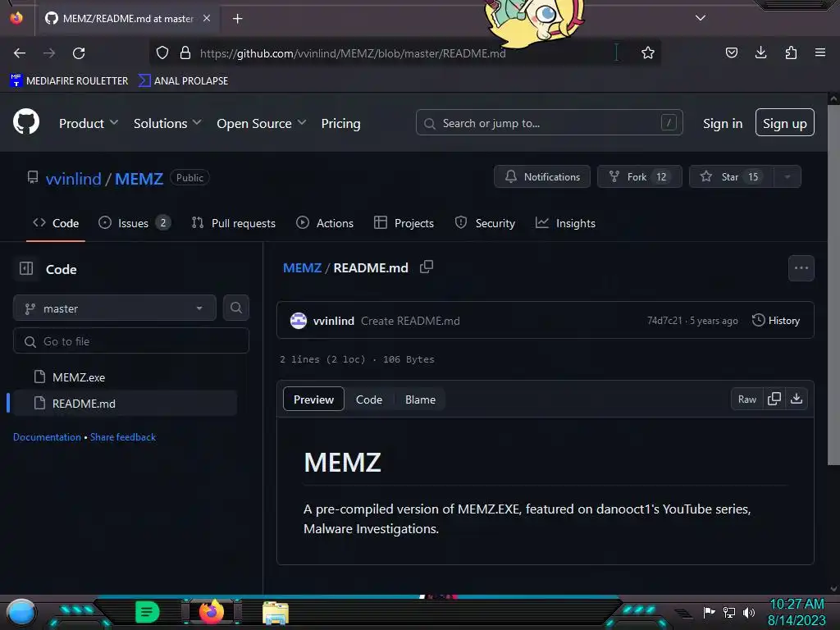Fork the repository with the Fork button

640,177
